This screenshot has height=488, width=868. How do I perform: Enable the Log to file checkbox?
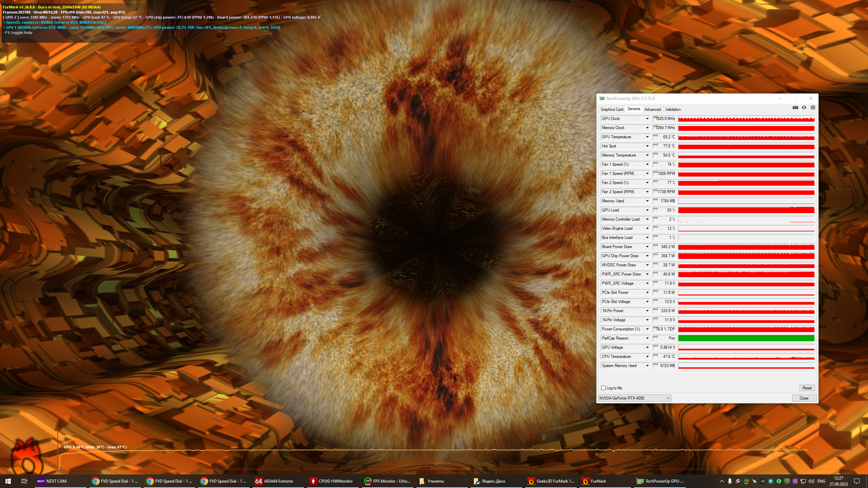tap(603, 388)
